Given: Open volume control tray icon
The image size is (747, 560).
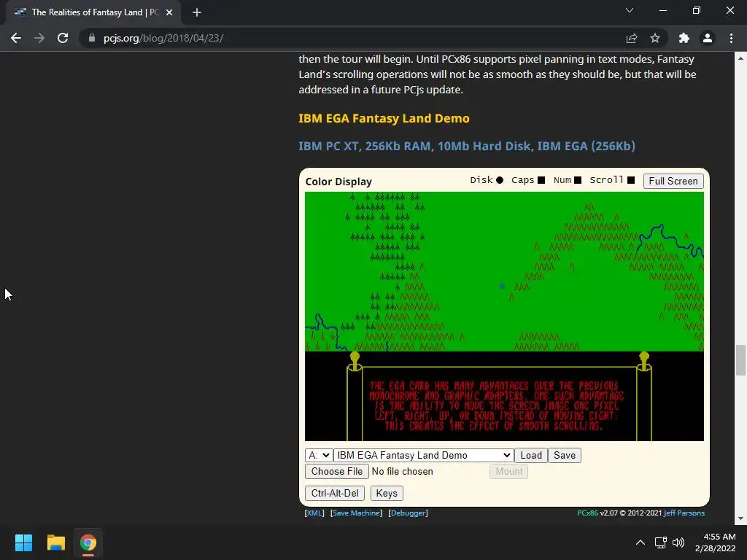Looking at the screenshot, I should pos(678,542).
